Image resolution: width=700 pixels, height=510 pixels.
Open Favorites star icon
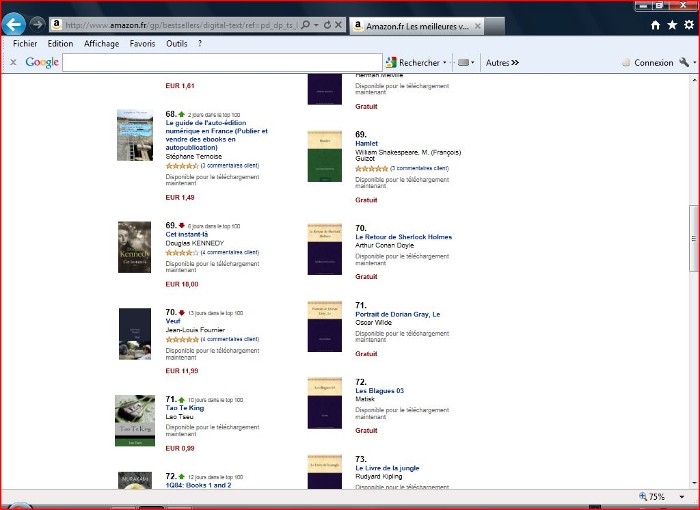672,25
